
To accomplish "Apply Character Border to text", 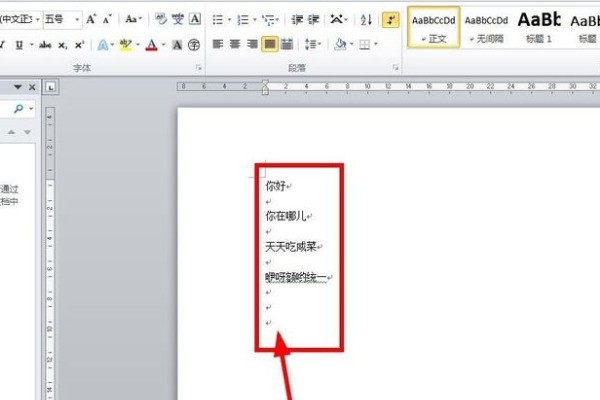I will coord(195,19).
